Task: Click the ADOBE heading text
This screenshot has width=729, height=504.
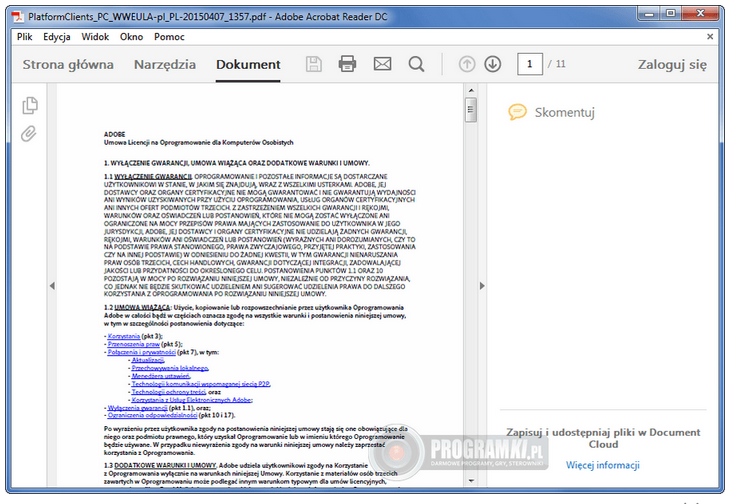Action: 114,134
